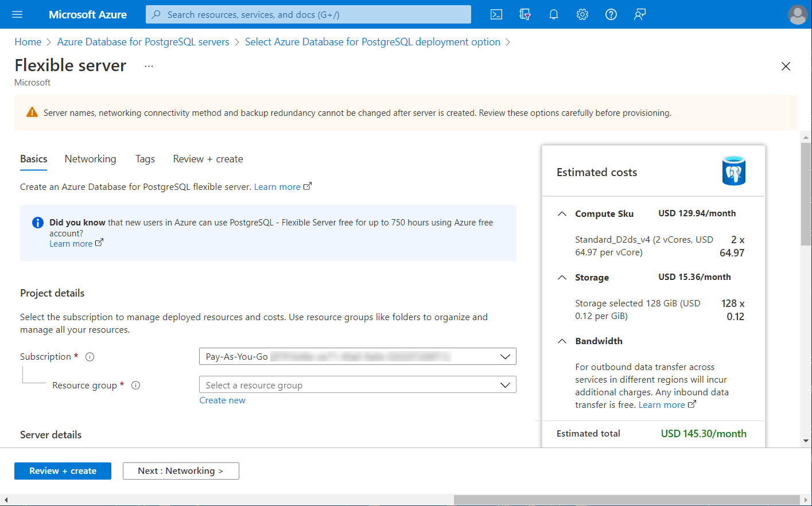Image resolution: width=812 pixels, height=506 pixels.
Task: Click the 'USD 15.36/month' storage cost
Action: (x=694, y=277)
